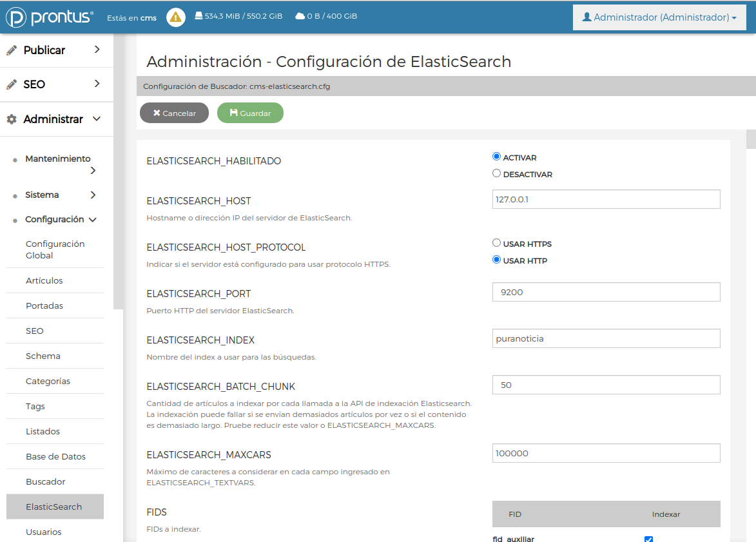
Task: Save settings with the Guardar button
Action: point(250,113)
